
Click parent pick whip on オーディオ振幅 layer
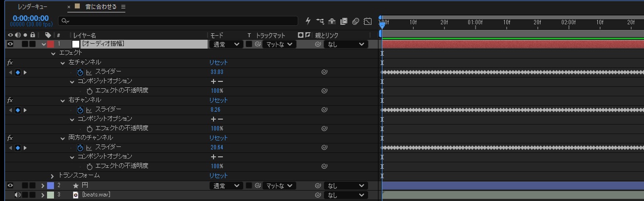coord(318,44)
